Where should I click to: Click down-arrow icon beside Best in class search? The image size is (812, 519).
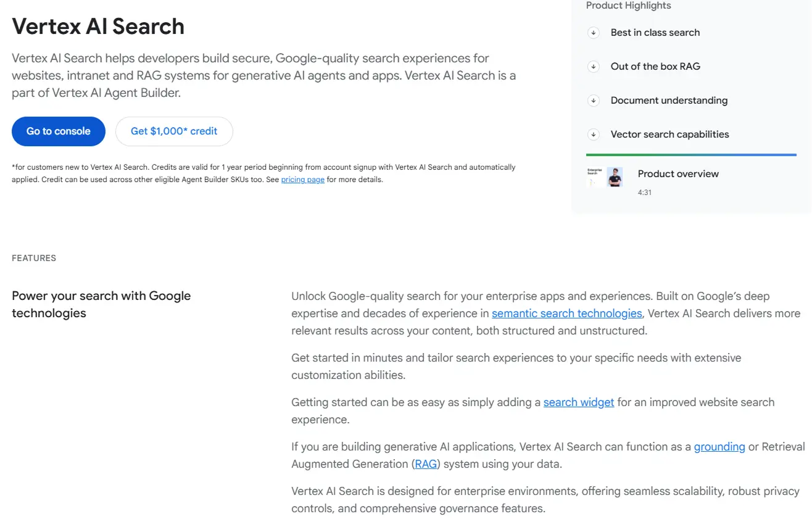[x=594, y=33]
